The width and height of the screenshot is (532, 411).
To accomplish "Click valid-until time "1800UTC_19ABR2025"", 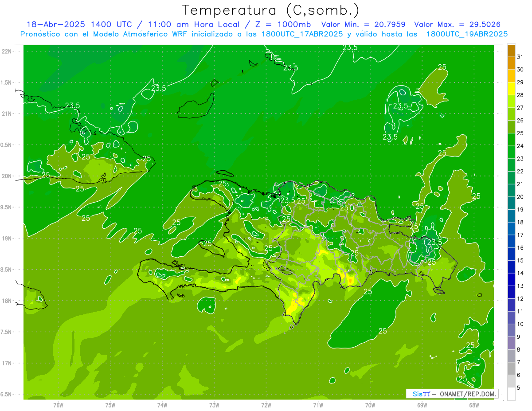I will click(x=467, y=34).
